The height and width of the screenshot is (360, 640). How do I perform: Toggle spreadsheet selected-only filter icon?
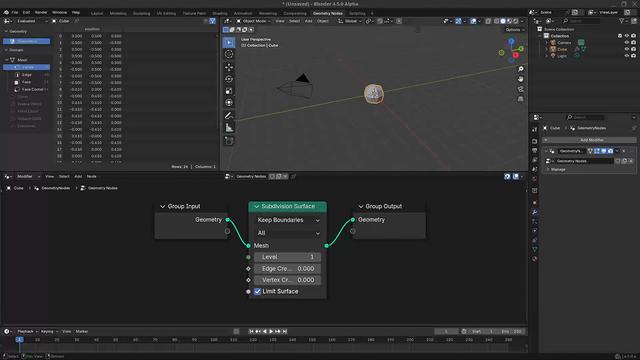213,21
